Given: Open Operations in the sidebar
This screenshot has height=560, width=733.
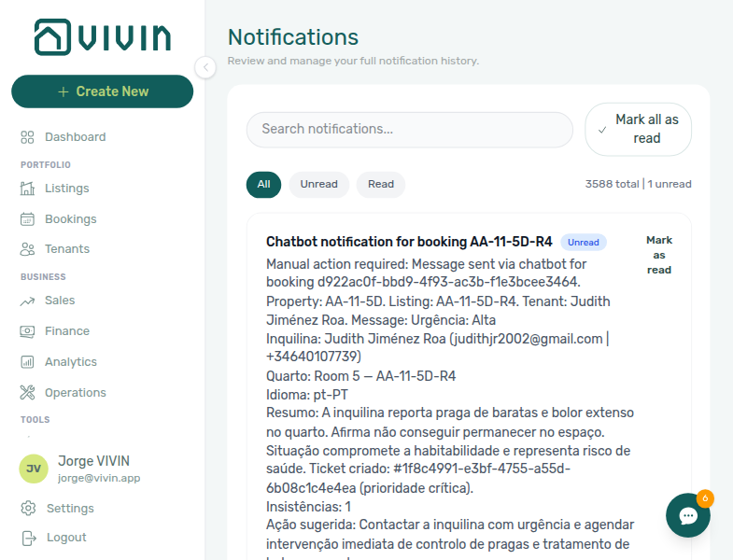Looking at the screenshot, I should [76, 393].
